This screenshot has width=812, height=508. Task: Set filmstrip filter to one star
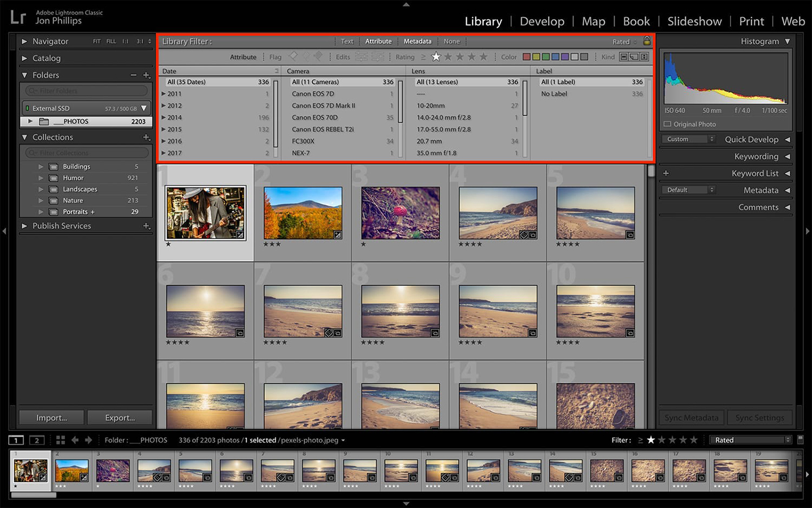click(x=651, y=440)
